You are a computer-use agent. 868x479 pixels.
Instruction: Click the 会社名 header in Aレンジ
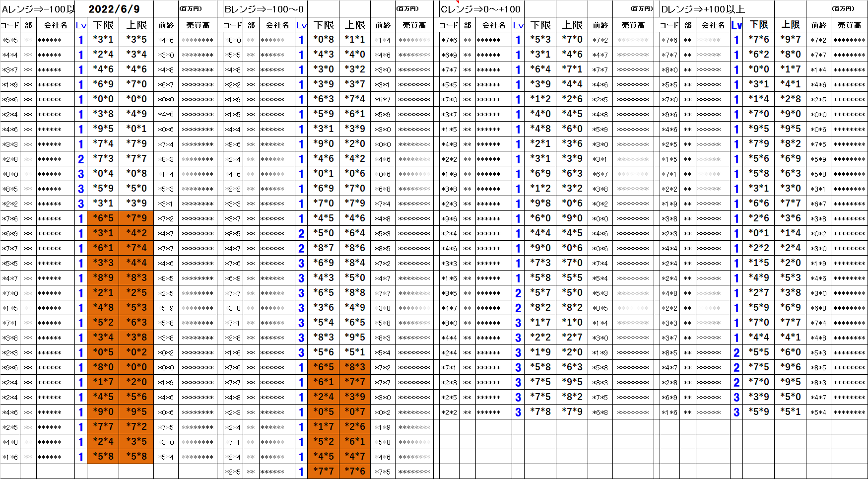point(55,25)
